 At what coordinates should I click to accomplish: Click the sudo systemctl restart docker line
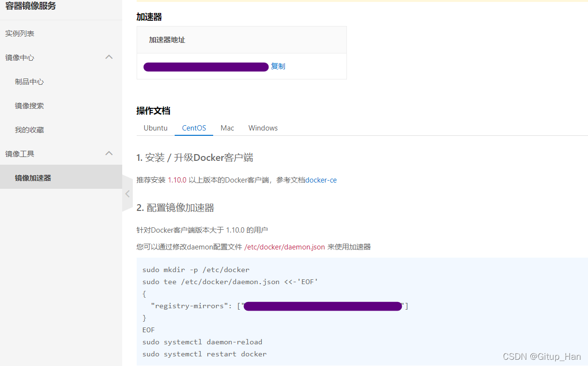click(x=205, y=354)
